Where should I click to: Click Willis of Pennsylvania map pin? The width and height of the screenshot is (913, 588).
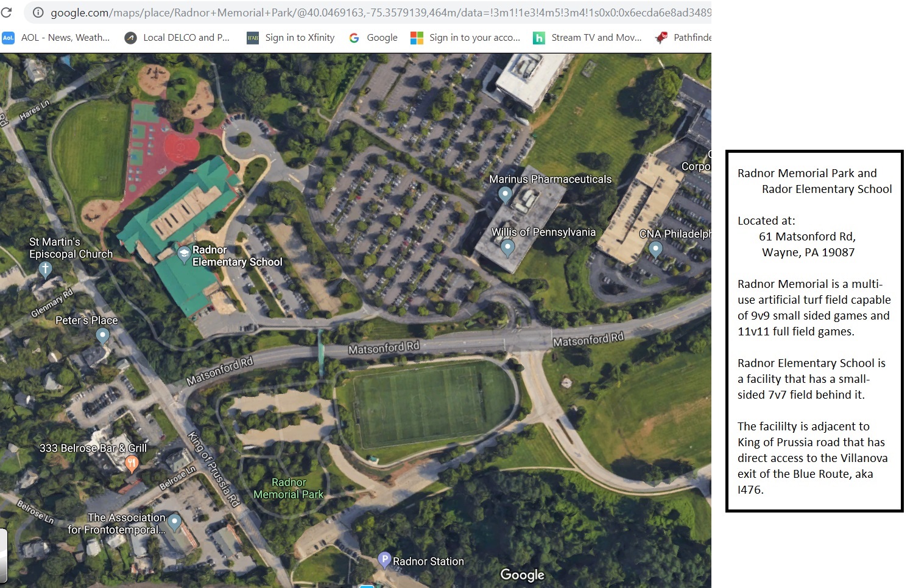[507, 248]
